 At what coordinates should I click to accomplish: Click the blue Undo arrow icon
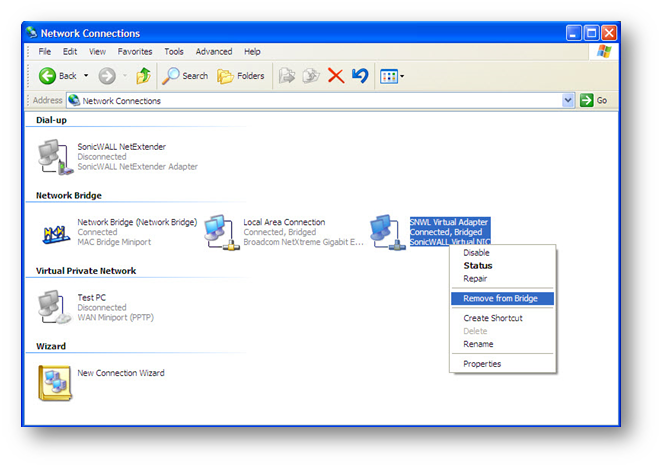pyautogui.click(x=360, y=76)
